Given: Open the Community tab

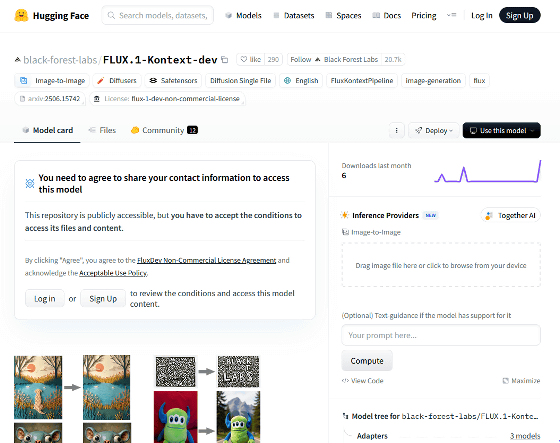Looking at the screenshot, I should click(x=164, y=130).
